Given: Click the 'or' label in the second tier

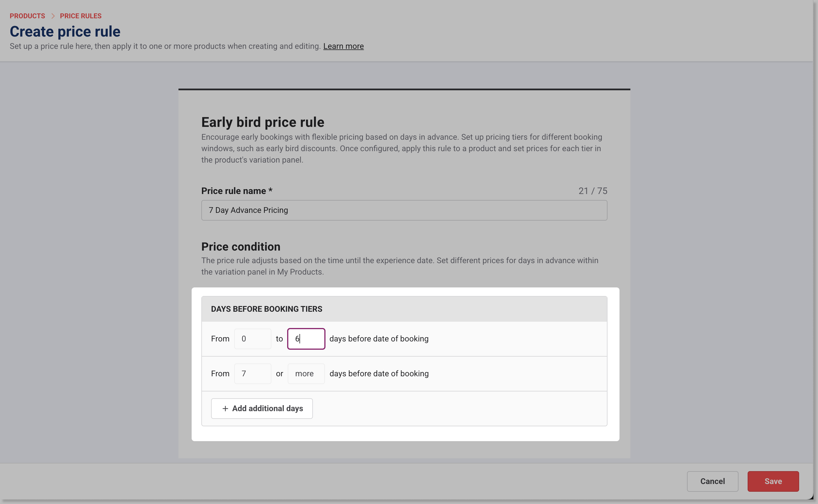Looking at the screenshot, I should coord(279,374).
